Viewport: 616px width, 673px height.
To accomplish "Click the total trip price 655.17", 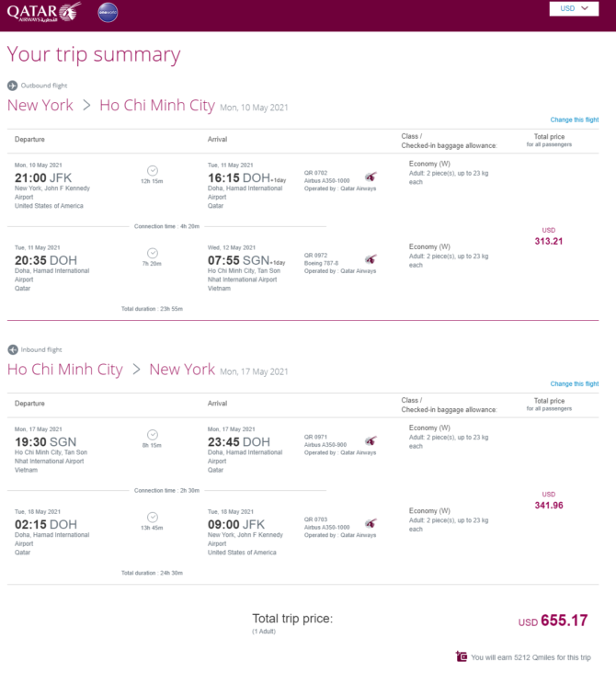I will click(565, 621).
